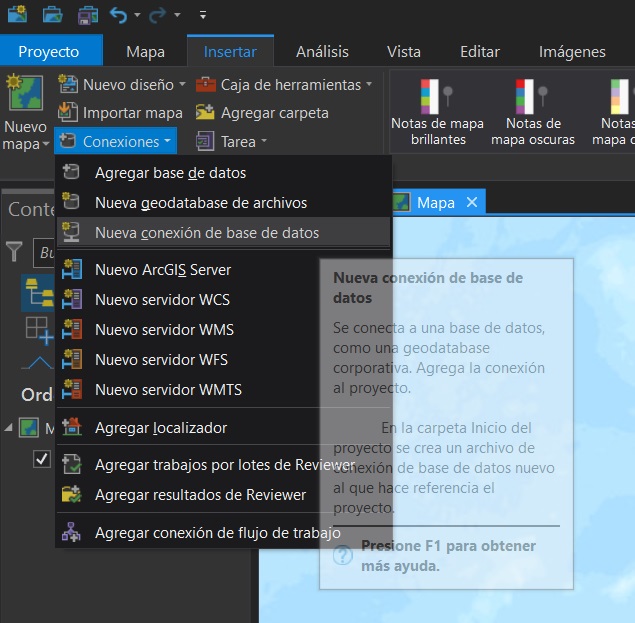Click the filter funnel icon in Contents pane
Image resolution: width=635 pixels, height=623 pixels.
pyautogui.click(x=14, y=251)
